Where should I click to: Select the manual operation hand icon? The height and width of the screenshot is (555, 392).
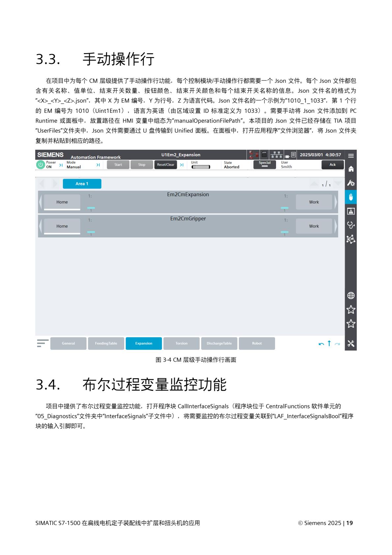pyautogui.click(x=351, y=197)
